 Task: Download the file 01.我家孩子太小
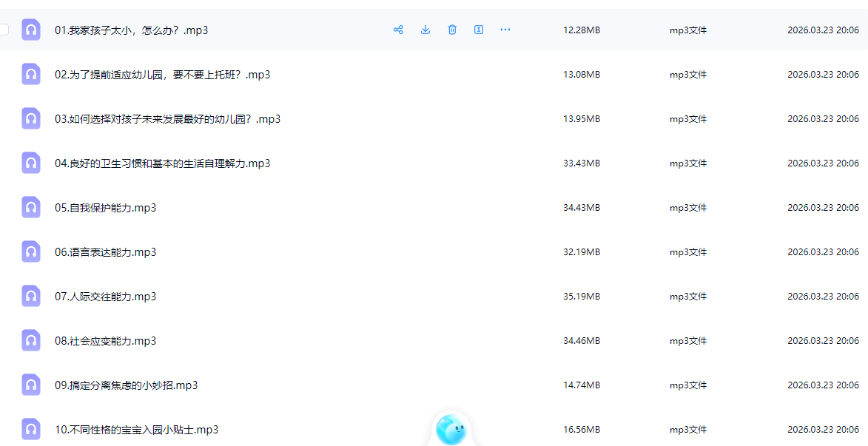(x=425, y=30)
